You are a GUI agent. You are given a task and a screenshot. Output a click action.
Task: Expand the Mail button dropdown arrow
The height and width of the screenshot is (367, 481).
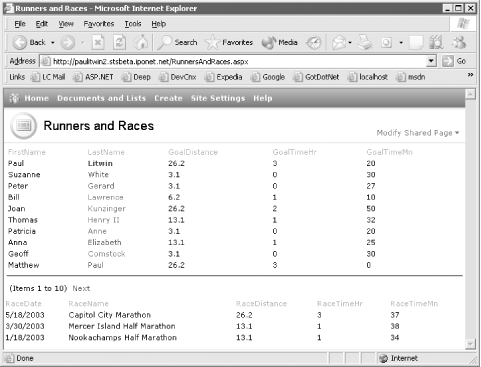(x=350, y=43)
